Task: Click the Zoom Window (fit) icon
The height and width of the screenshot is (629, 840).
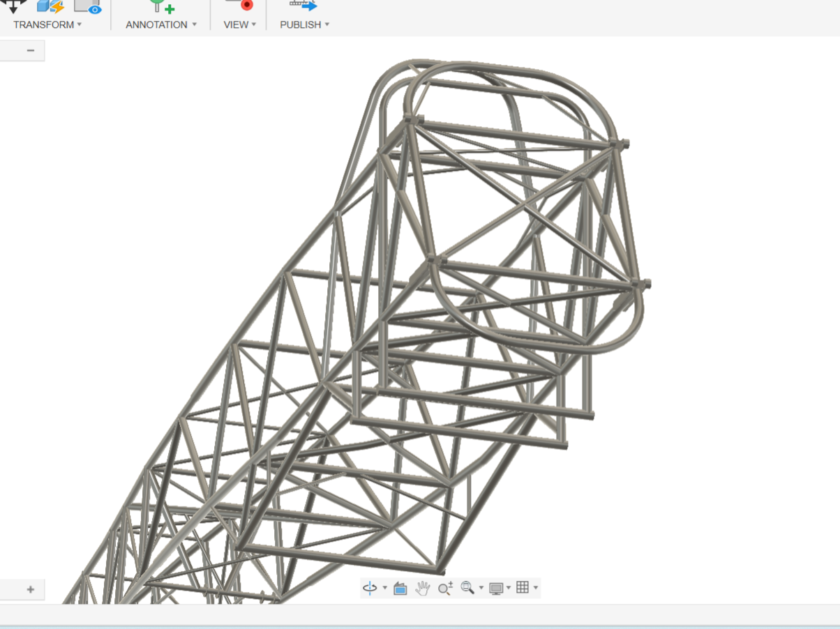Action: 467,588
